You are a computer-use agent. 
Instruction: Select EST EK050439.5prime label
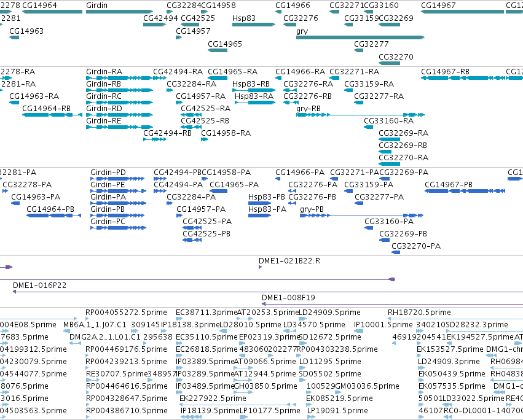tap(452, 374)
